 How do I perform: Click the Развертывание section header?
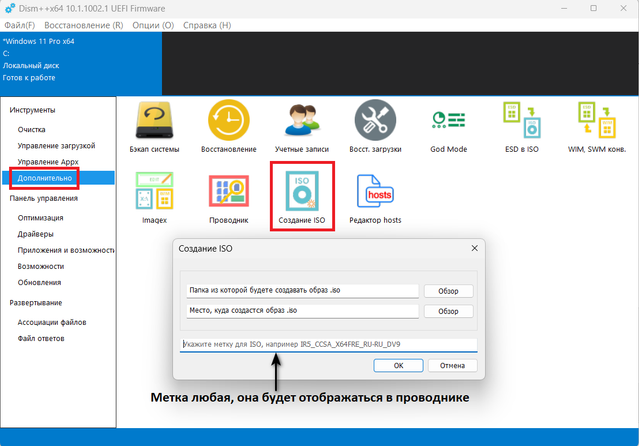coord(36,303)
